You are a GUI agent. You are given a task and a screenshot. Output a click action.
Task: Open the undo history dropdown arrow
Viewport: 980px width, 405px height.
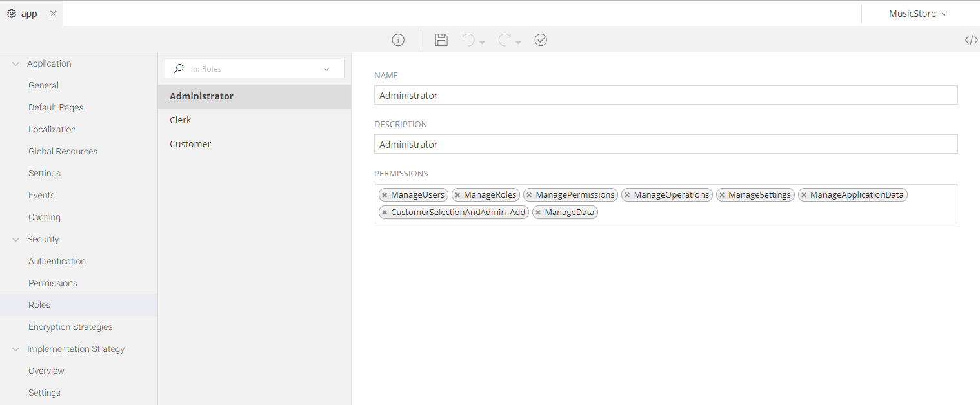coord(482,43)
